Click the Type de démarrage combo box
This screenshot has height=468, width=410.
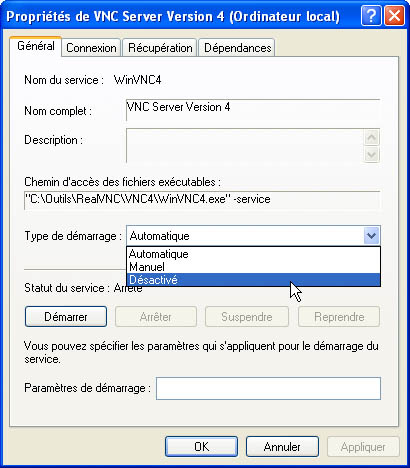(x=253, y=236)
